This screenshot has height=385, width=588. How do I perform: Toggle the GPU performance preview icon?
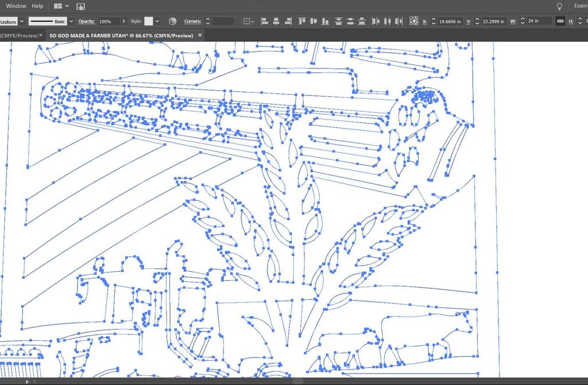(80, 6)
